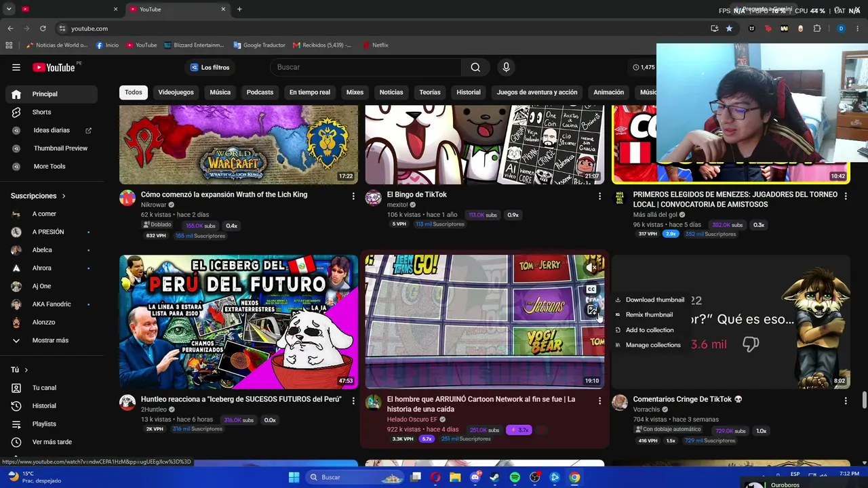Mute the hovered Cartoon Network video preview

click(x=592, y=268)
